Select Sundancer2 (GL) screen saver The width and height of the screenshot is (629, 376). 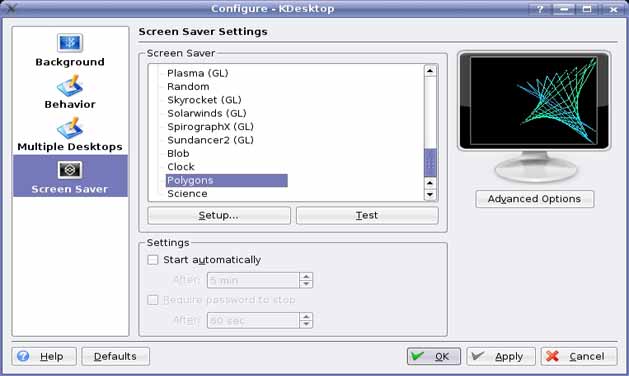(210, 140)
